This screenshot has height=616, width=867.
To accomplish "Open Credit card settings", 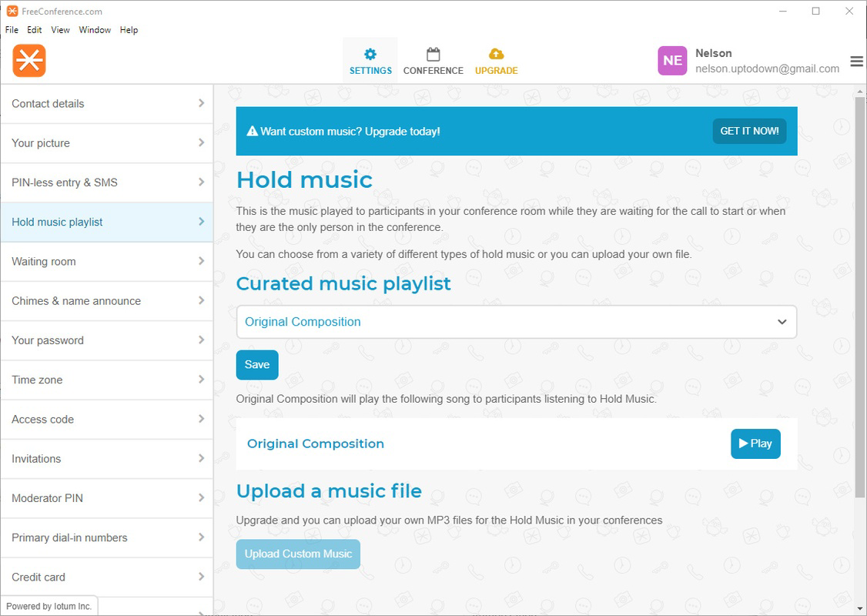I will click(107, 577).
